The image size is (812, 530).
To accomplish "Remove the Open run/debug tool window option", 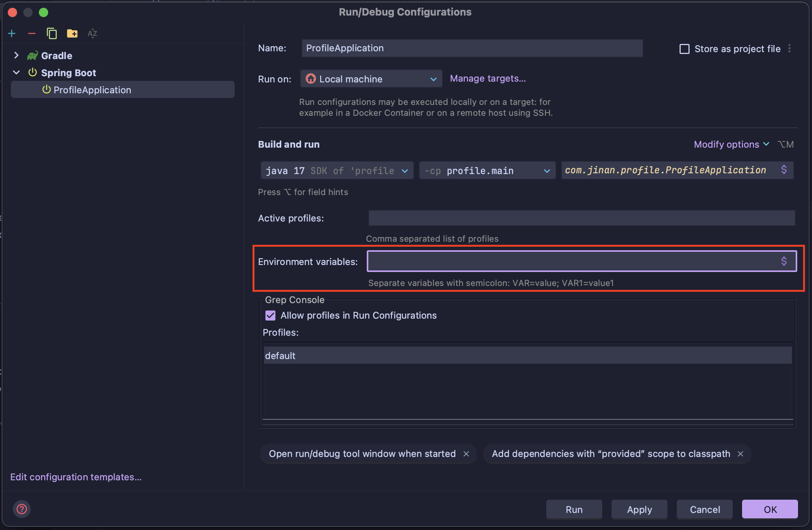I will tap(466, 454).
